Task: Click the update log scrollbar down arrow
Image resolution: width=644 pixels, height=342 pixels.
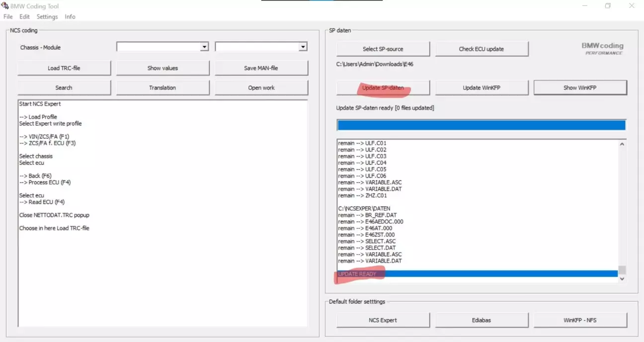Action: coord(622,279)
